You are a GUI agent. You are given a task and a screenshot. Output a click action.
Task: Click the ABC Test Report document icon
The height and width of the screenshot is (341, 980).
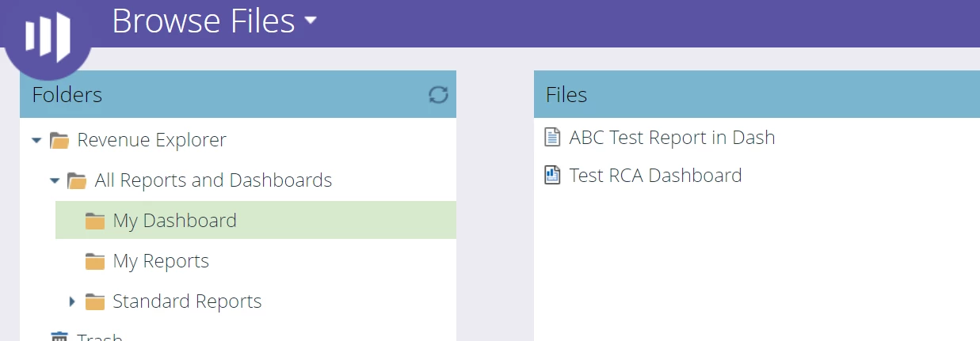click(x=552, y=138)
